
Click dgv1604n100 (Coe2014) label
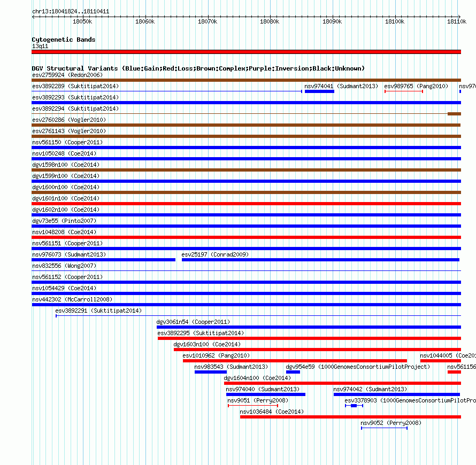click(257, 378)
